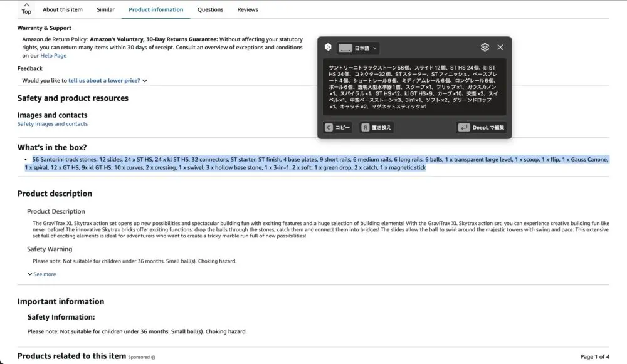627x364 pixels.
Task: Click the Sponsored info icon
Action: click(x=154, y=358)
